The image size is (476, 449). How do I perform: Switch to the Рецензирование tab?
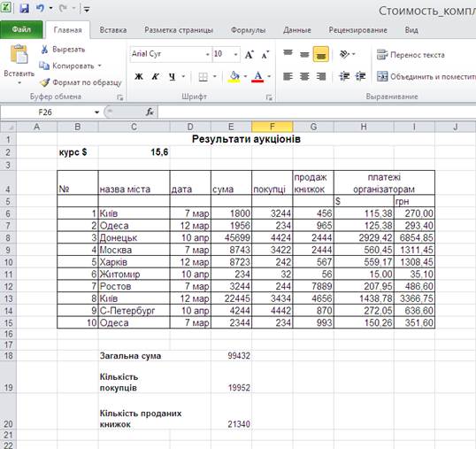358,30
